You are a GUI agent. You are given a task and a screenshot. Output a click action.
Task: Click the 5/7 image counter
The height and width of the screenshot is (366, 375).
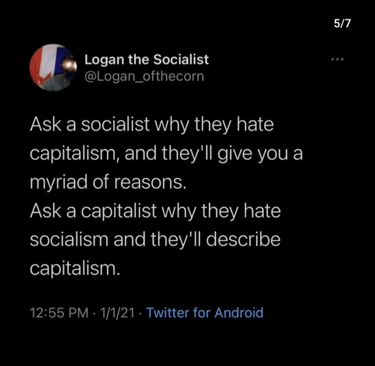pyautogui.click(x=342, y=24)
